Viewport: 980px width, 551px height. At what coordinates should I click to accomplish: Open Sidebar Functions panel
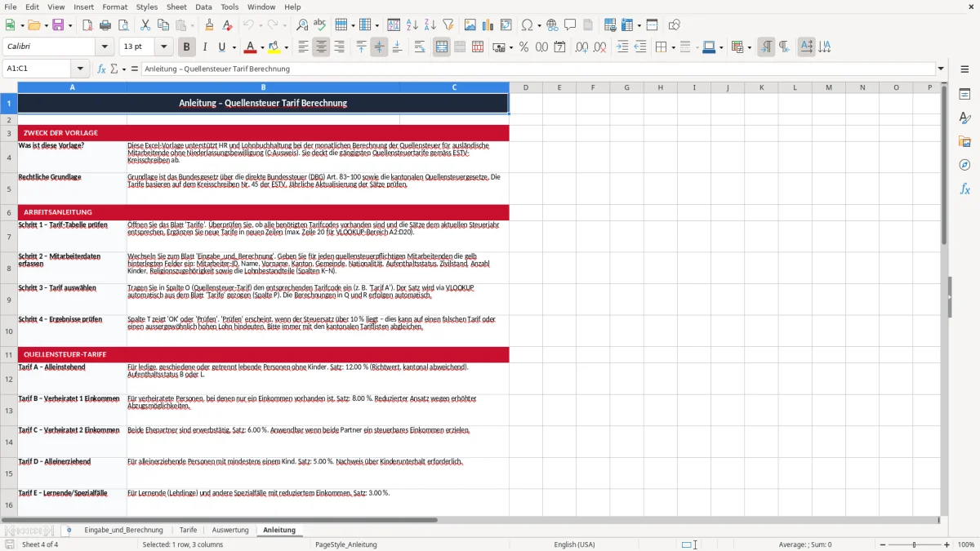(964, 189)
